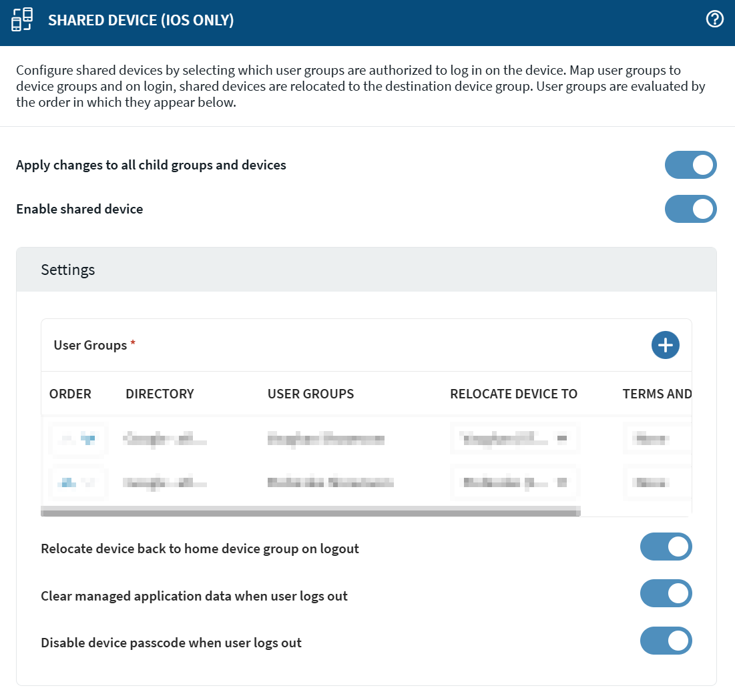Open first row Terms and Conditions dropdown

tap(656, 438)
